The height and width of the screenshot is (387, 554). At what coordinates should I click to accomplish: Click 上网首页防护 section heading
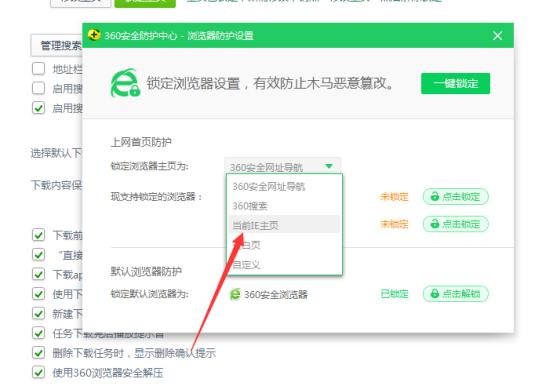coord(141,142)
